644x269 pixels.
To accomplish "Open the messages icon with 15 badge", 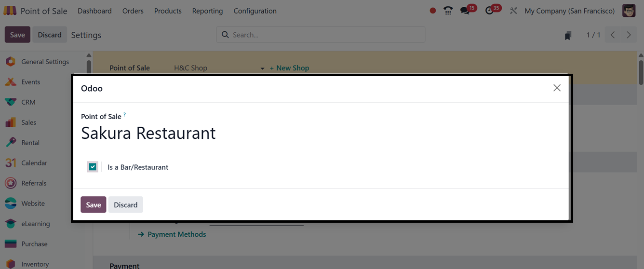I will click(465, 11).
